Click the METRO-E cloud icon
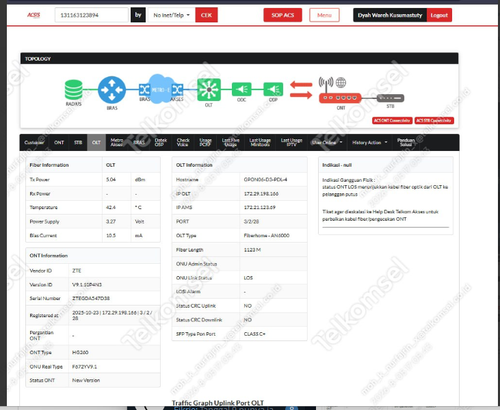 pos(161,89)
